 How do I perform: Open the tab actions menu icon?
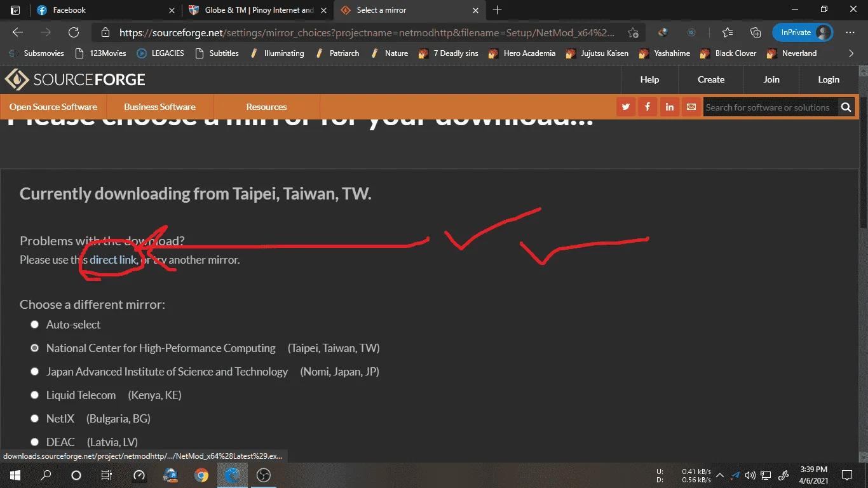click(x=15, y=10)
